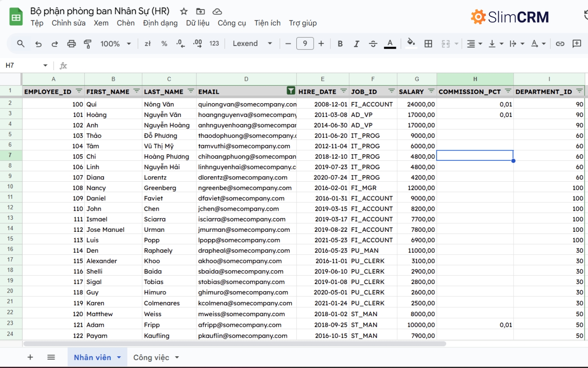Undo the last action
This screenshot has height=368, width=588.
pos(38,44)
